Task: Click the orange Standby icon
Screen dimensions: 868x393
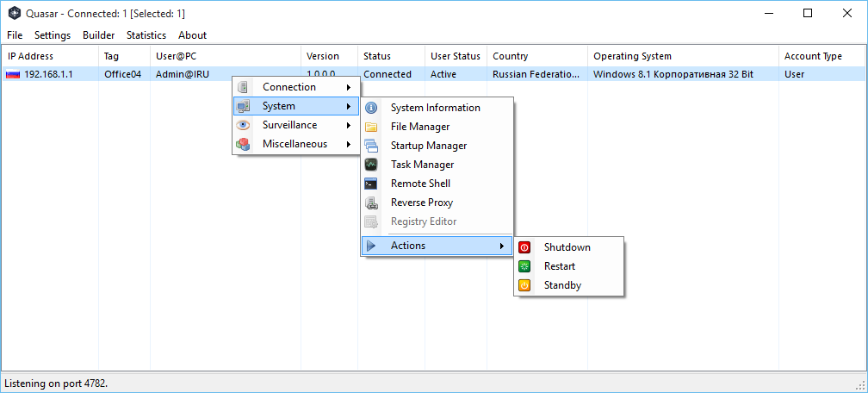Action: (524, 285)
